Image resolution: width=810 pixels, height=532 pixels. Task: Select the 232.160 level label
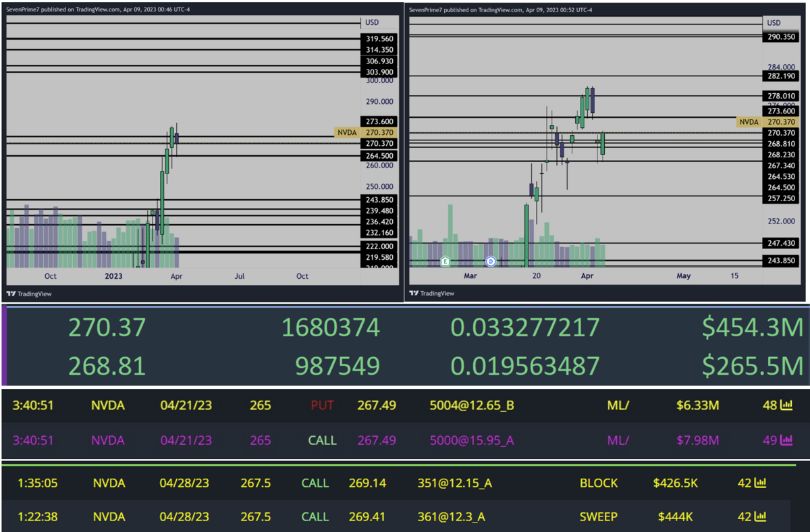(x=379, y=233)
